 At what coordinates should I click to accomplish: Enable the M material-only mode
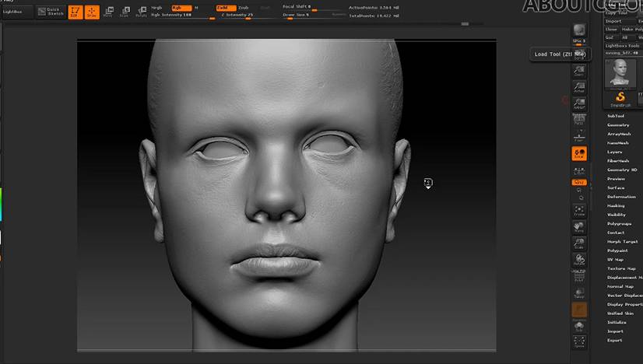[196, 8]
